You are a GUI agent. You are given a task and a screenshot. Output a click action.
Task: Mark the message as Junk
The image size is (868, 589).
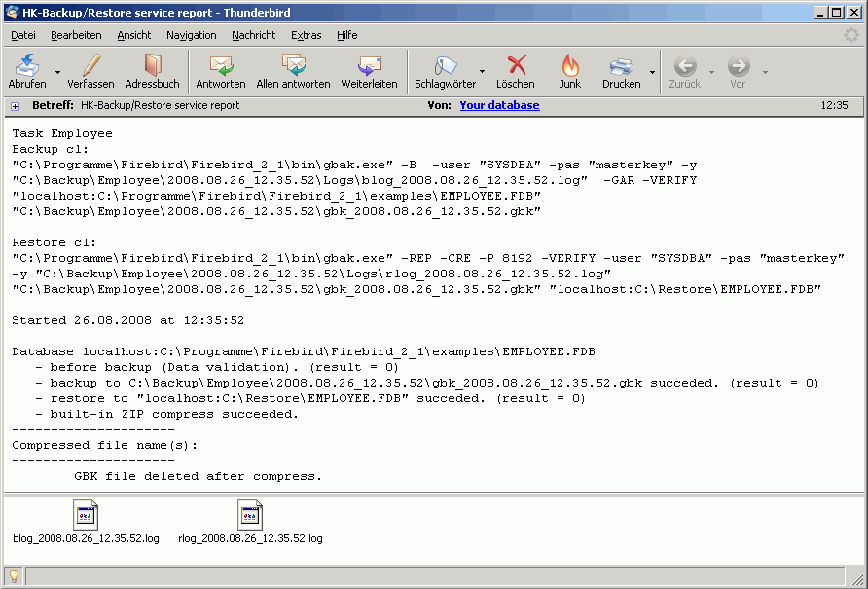point(569,71)
